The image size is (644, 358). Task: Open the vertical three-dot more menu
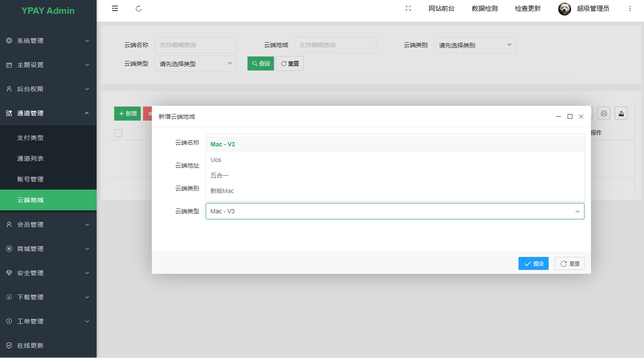click(630, 9)
